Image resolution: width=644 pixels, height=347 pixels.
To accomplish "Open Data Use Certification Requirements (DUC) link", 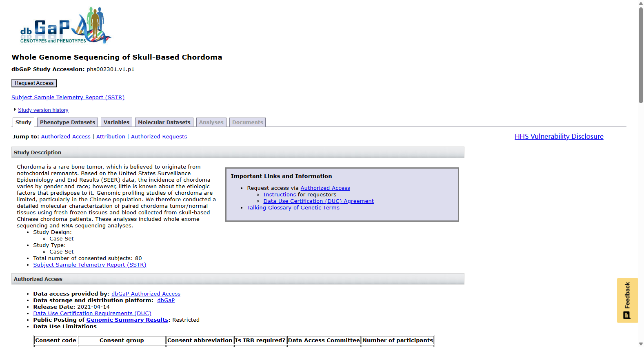I will point(92,314).
